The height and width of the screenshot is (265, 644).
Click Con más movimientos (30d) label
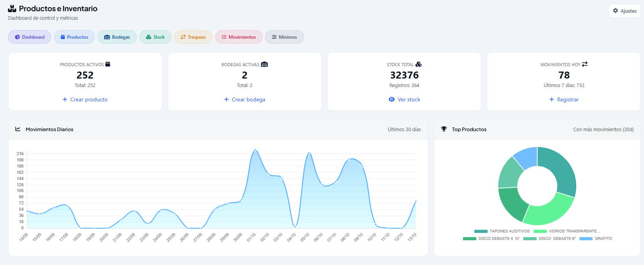tap(603, 130)
